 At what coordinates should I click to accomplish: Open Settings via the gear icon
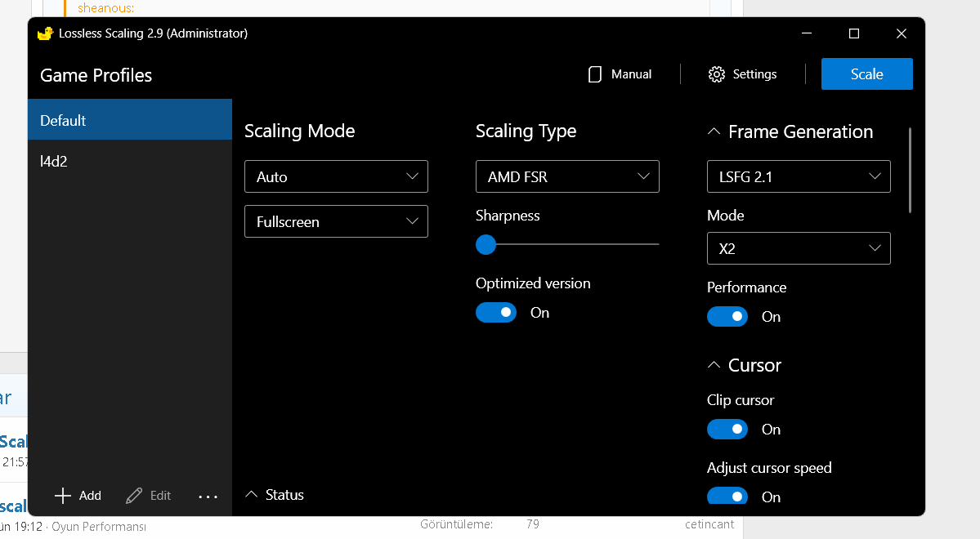coord(717,74)
